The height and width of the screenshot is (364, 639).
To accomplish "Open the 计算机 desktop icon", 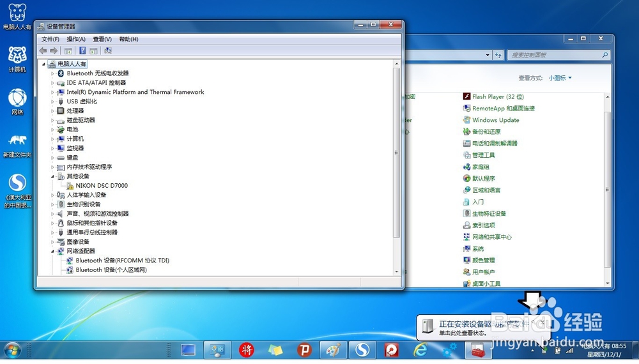I will tap(17, 59).
